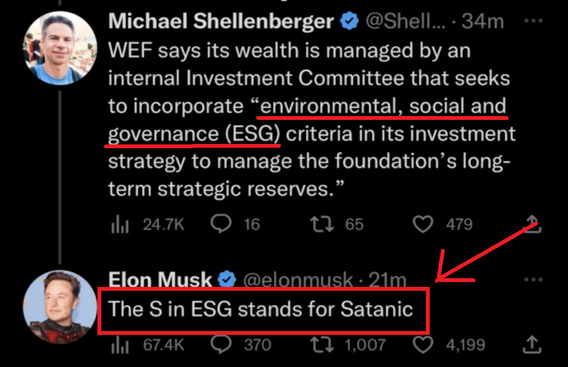Open more options on Shellenberger's tweet
This screenshot has width=568, height=367.
[534, 21]
